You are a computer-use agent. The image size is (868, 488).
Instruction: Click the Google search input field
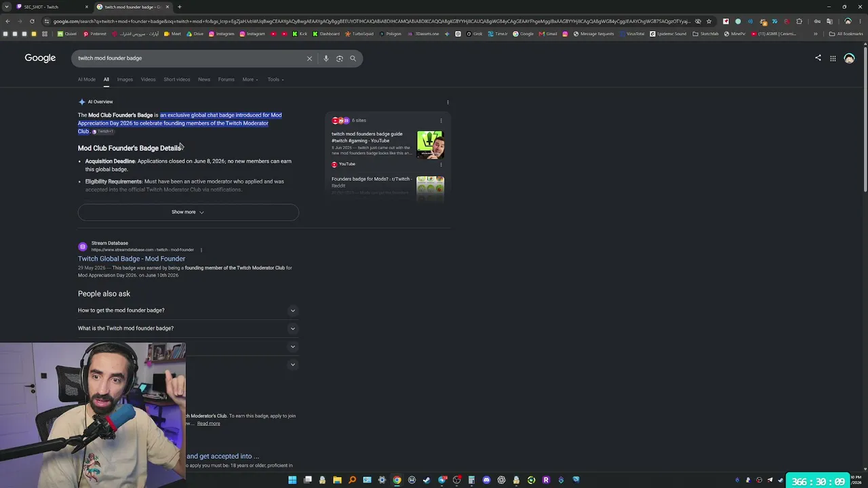click(190, 58)
